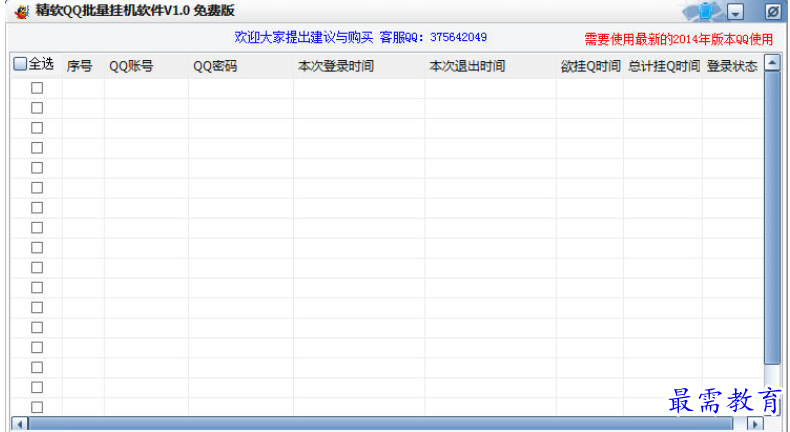Check the seventh row's checkbox in the account list
The image size is (790, 432).
click(37, 208)
